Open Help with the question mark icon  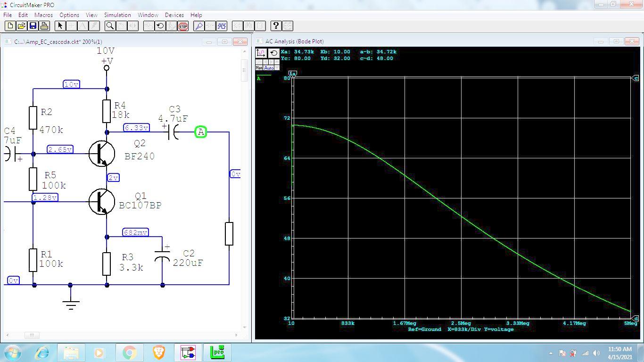[x=276, y=26]
